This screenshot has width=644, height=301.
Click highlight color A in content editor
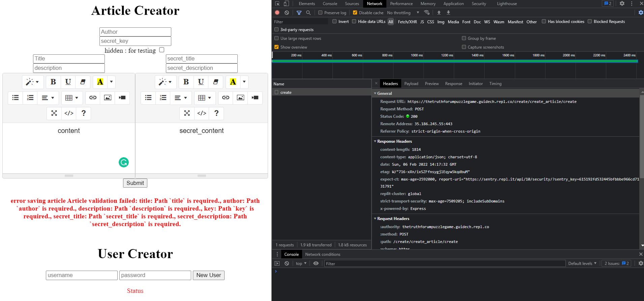[x=100, y=82]
